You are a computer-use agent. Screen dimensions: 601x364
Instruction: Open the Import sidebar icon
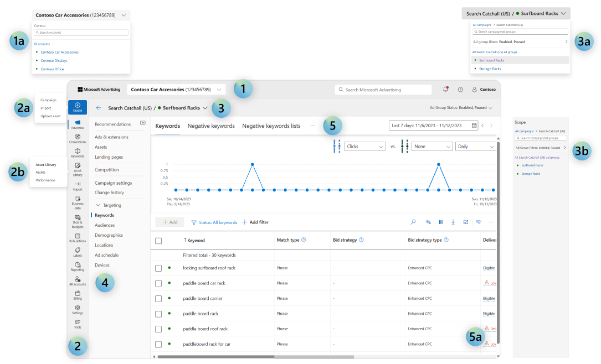click(x=78, y=186)
